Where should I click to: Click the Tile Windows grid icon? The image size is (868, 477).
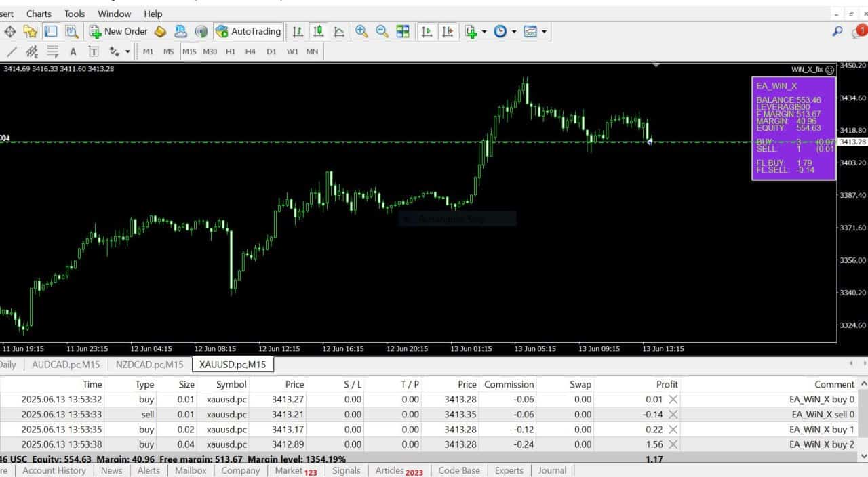point(403,31)
